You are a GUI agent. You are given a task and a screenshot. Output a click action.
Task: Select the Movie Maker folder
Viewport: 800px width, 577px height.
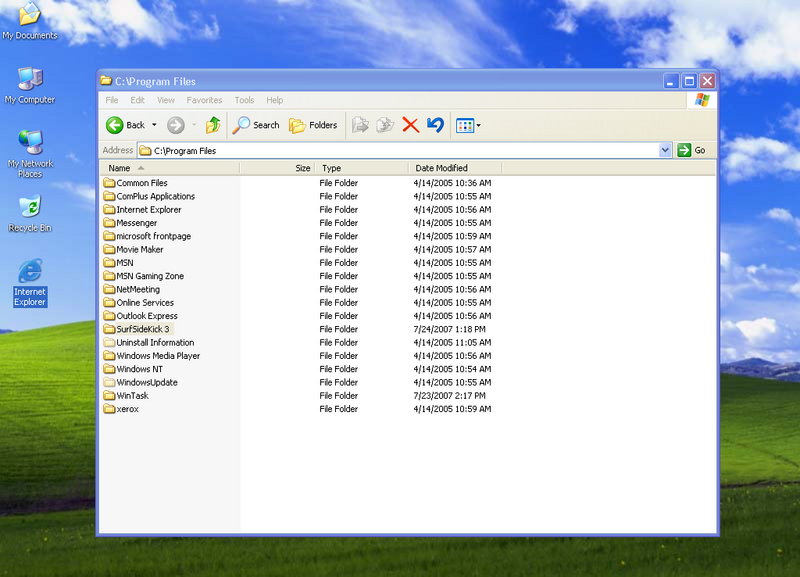pyautogui.click(x=133, y=249)
